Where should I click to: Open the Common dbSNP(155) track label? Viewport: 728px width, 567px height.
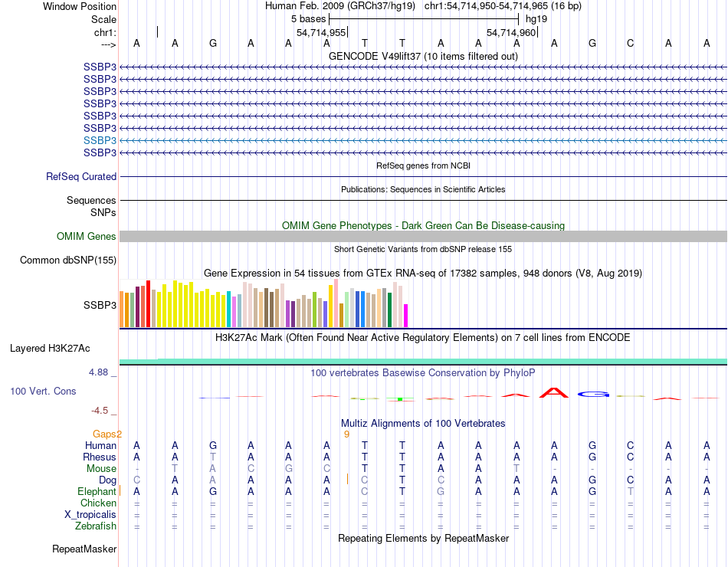point(68,260)
